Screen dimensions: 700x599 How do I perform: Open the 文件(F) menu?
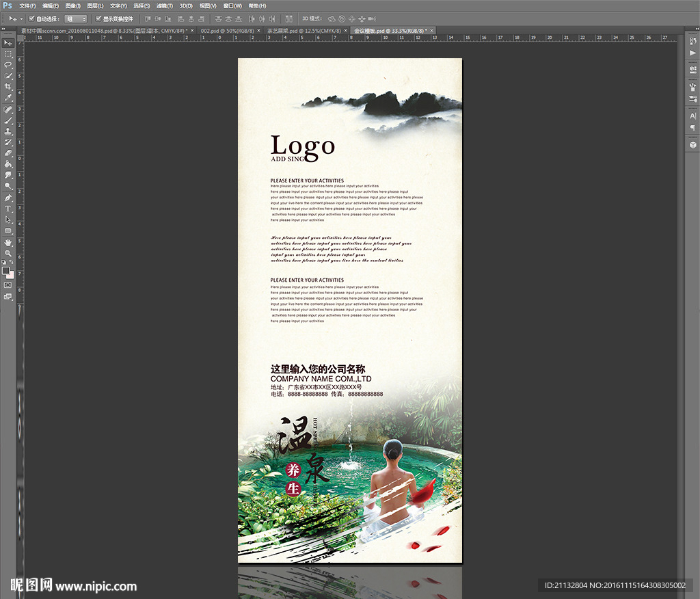click(x=27, y=5)
